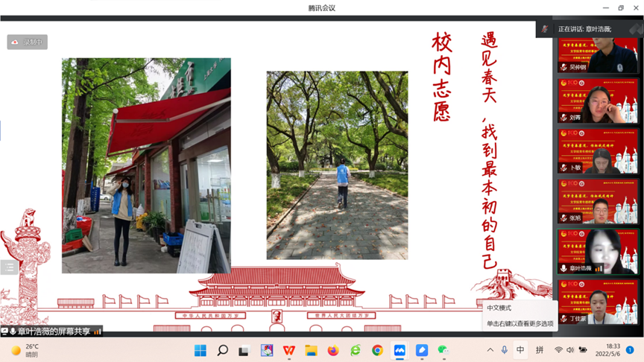Toggle the 拼 pinyin IME indicator
The image size is (644, 362).
(x=539, y=350)
